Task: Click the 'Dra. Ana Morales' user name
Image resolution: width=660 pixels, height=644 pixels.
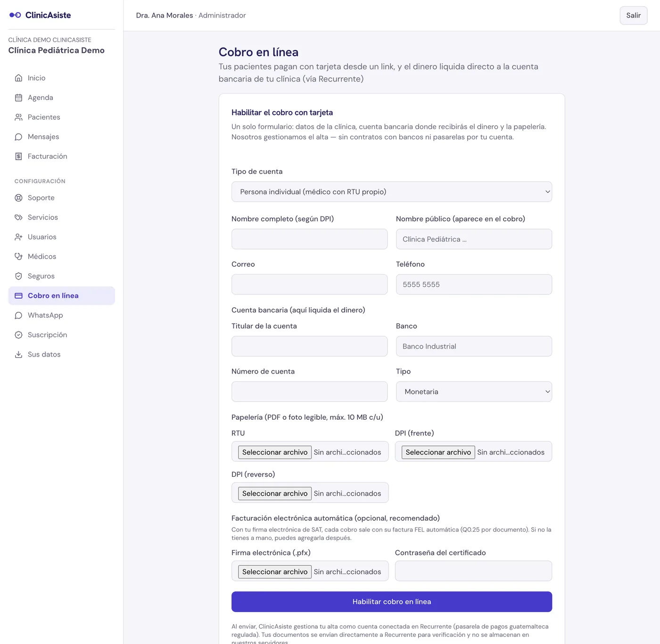Action: click(x=165, y=16)
